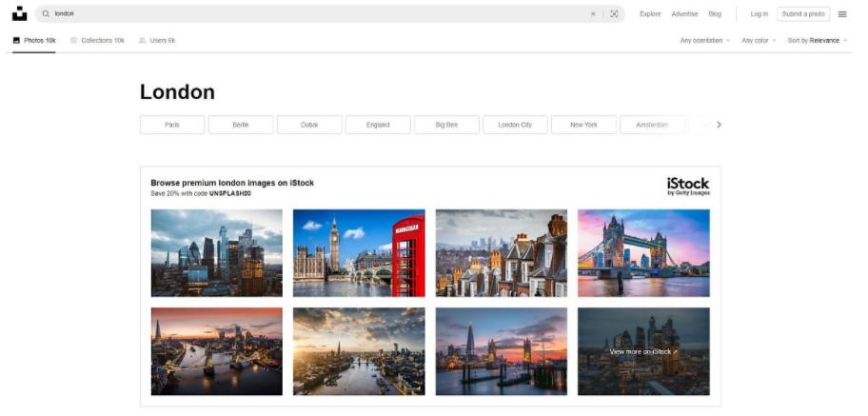The height and width of the screenshot is (416, 868).
Task: Open the Sort by Relevance dropdown
Action: point(817,41)
